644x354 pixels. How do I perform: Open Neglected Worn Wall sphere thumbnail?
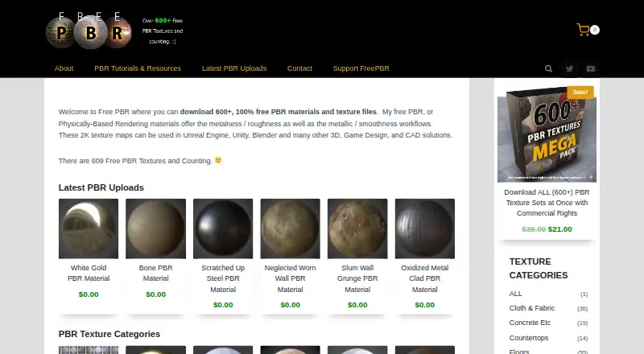click(290, 228)
